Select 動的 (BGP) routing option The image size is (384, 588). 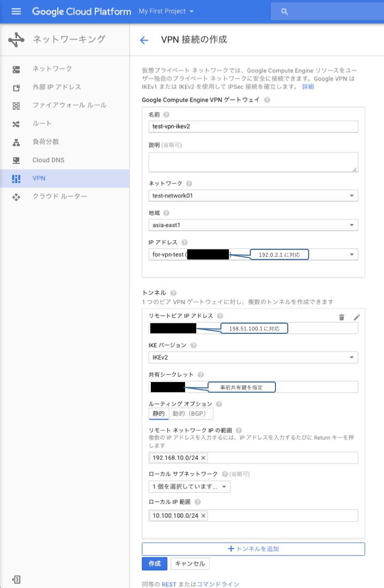coord(191,414)
